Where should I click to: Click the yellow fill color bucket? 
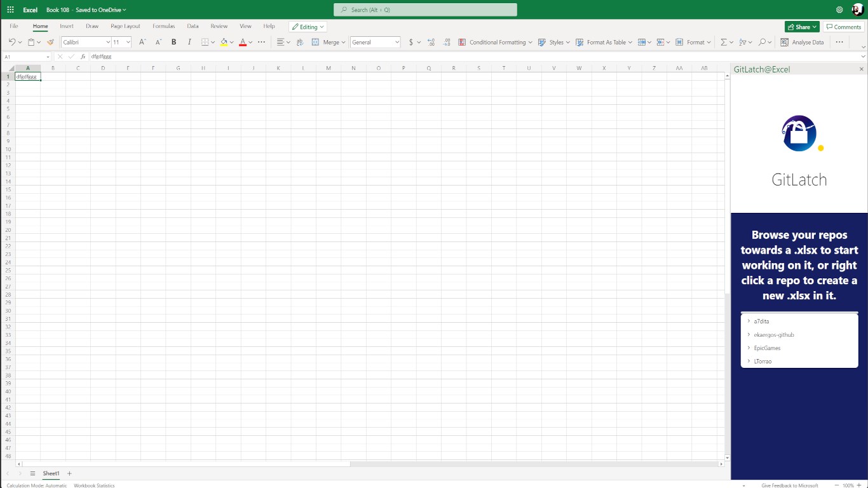point(224,42)
